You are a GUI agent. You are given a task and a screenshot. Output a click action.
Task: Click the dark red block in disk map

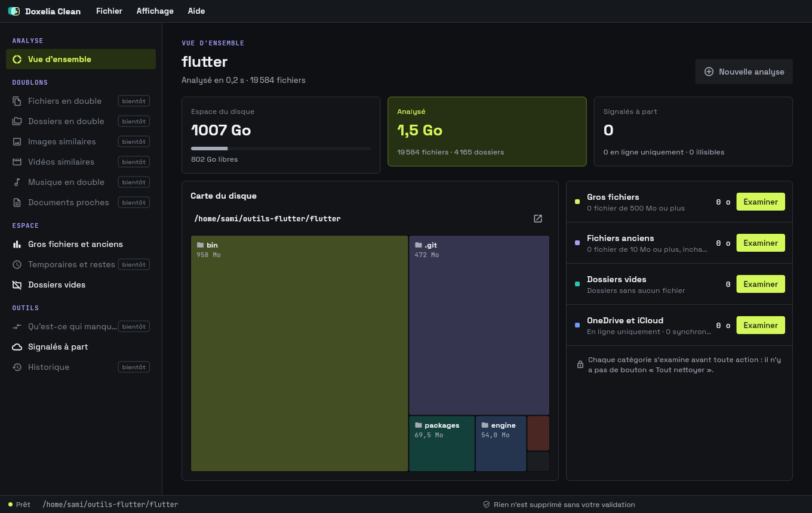point(539,433)
